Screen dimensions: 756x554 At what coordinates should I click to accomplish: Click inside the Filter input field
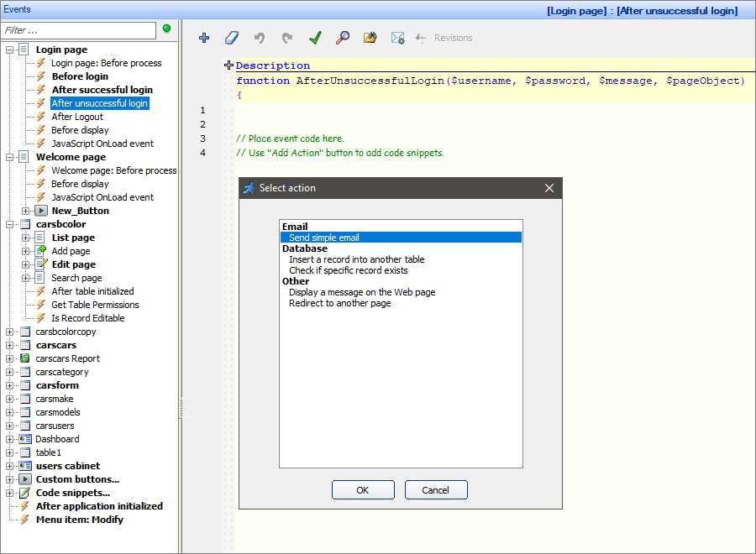pos(78,29)
